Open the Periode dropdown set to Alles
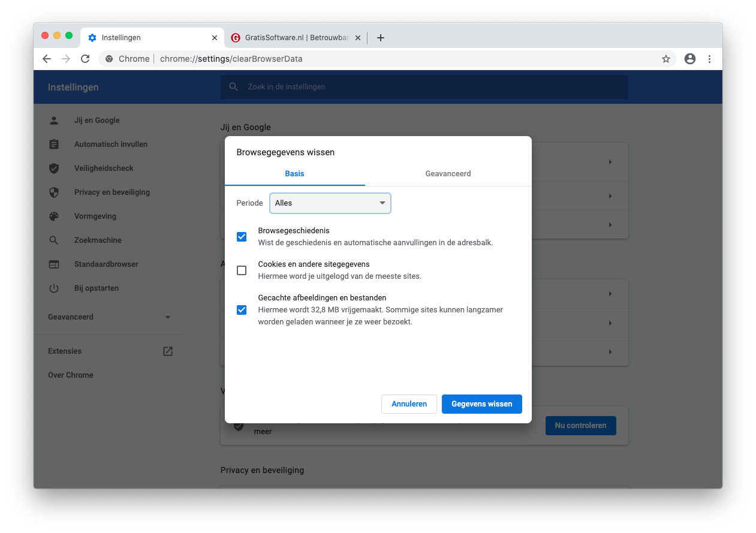Image resolution: width=756 pixels, height=533 pixels. coord(330,203)
